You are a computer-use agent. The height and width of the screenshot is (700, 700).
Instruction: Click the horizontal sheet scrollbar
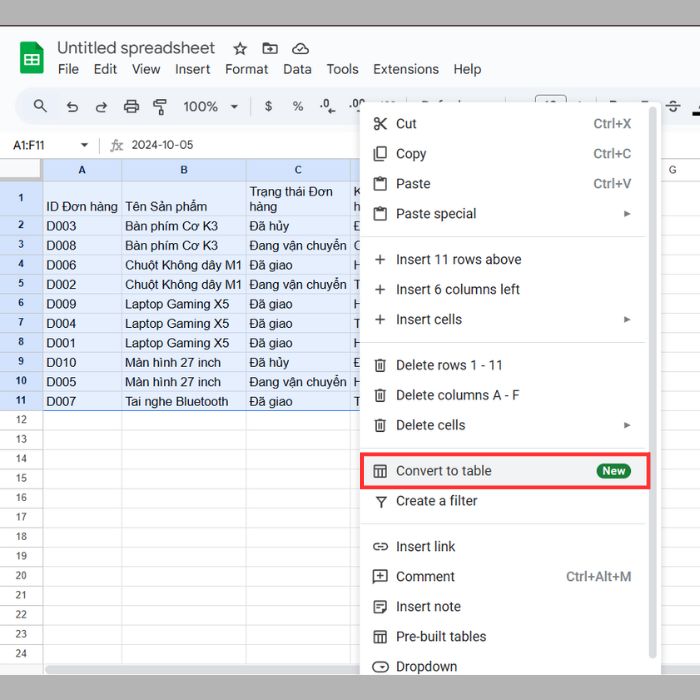coord(203,670)
